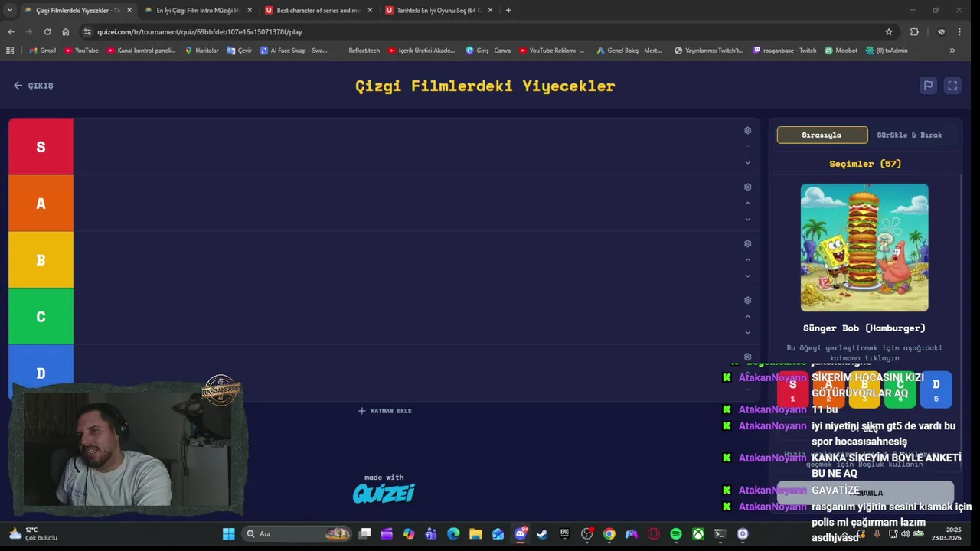Go to browser home page
This screenshot has width=980, height=551.
[x=66, y=31]
